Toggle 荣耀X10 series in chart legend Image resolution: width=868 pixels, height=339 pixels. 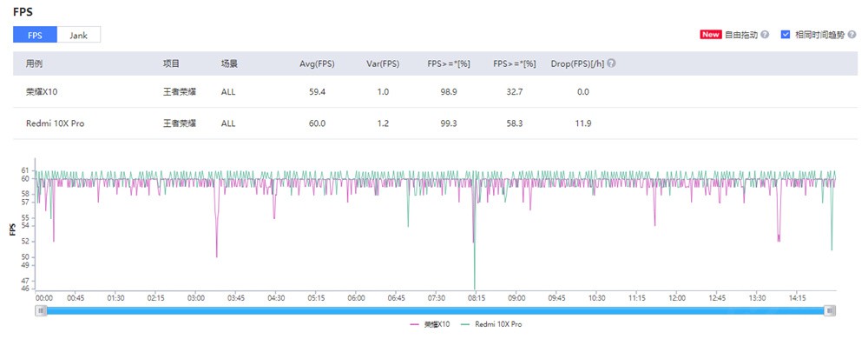[x=430, y=324]
